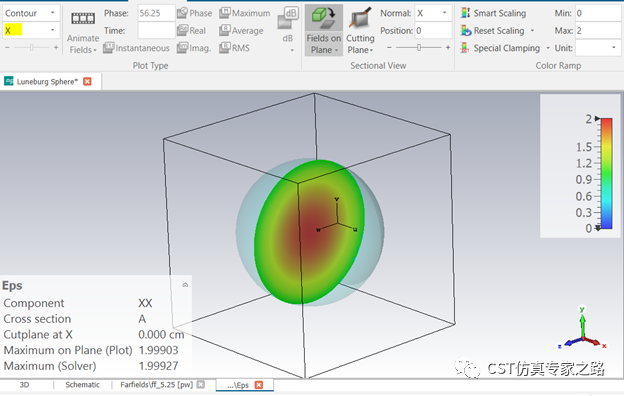Select the Fields on Plane icon
Image resolution: width=624 pixels, height=396 pixels.
(324, 19)
